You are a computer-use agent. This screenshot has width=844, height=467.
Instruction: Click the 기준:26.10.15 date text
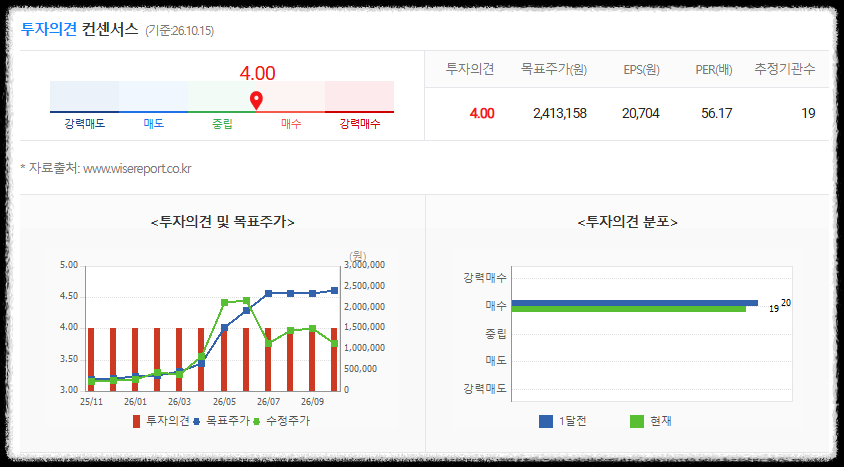coord(179,31)
